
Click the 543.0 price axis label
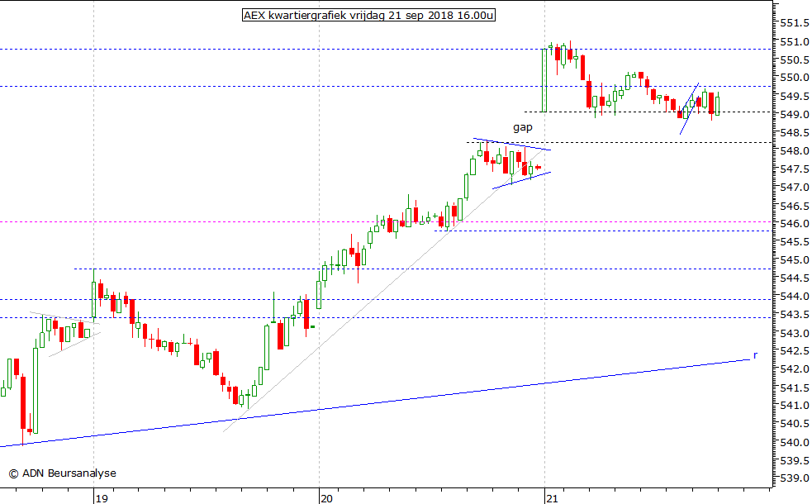(795, 334)
